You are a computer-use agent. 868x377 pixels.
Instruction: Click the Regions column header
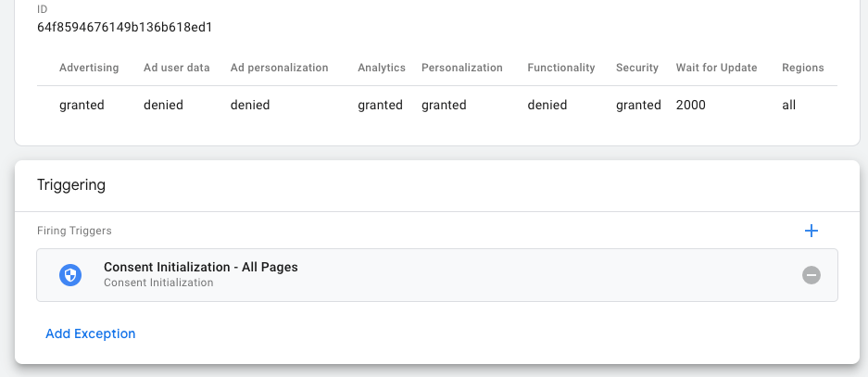(802, 68)
